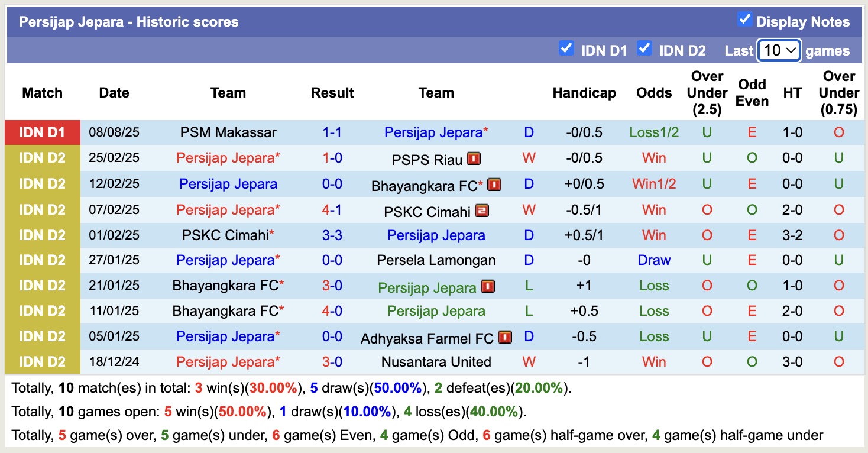Click the two-red-cards icon beside PSKC Cimahi
Screen dimensions: 868x453
click(482, 211)
